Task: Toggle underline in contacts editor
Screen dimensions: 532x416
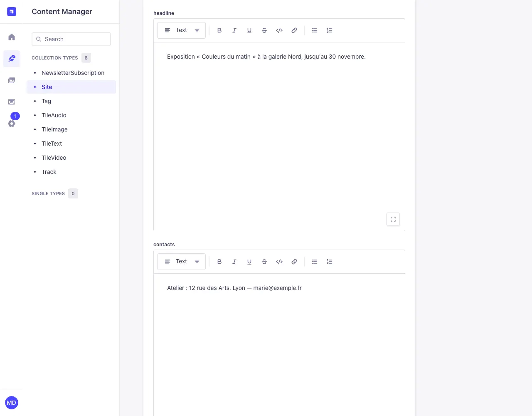Action: [x=249, y=262]
